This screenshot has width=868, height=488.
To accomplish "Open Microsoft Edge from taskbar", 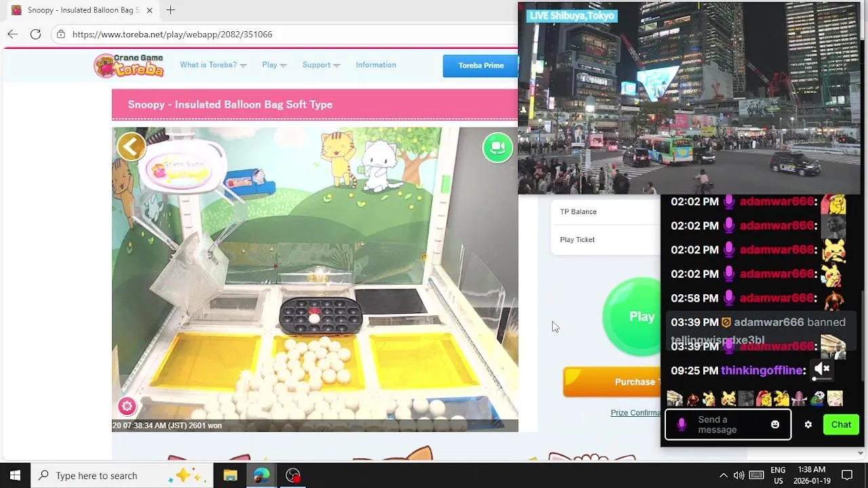I will click(261, 475).
